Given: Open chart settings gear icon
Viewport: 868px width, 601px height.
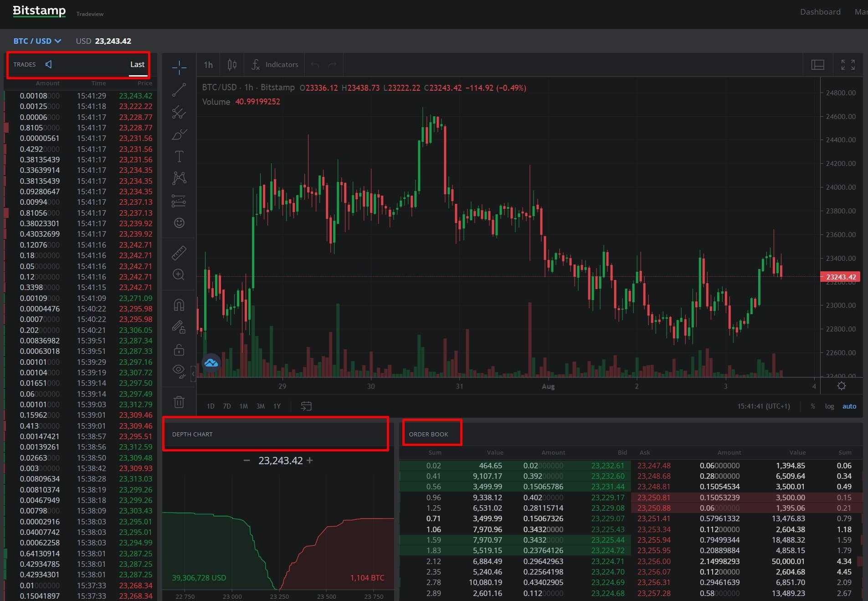Looking at the screenshot, I should click(x=841, y=386).
